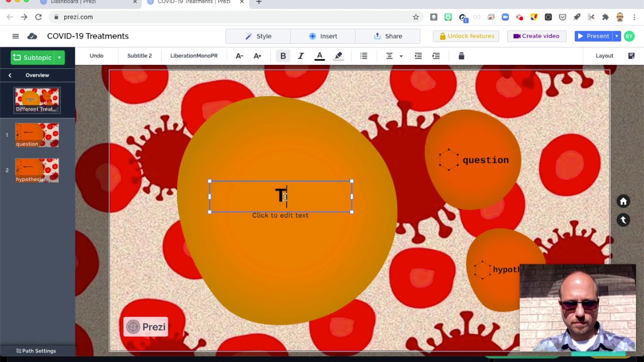644x362 pixels.
Task: Click Undo
Action: (x=97, y=56)
